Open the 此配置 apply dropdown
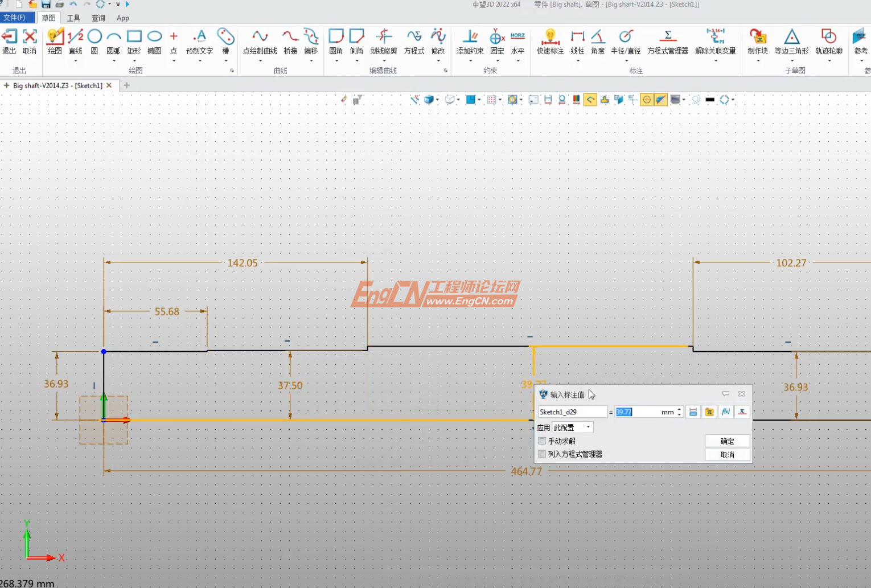 click(587, 427)
